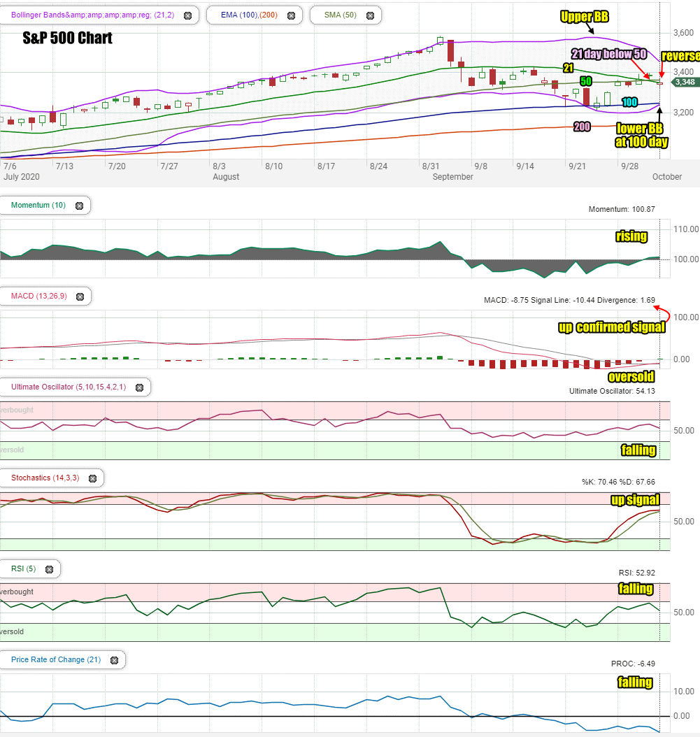Open the Momentum (10) indicator label

(38, 205)
